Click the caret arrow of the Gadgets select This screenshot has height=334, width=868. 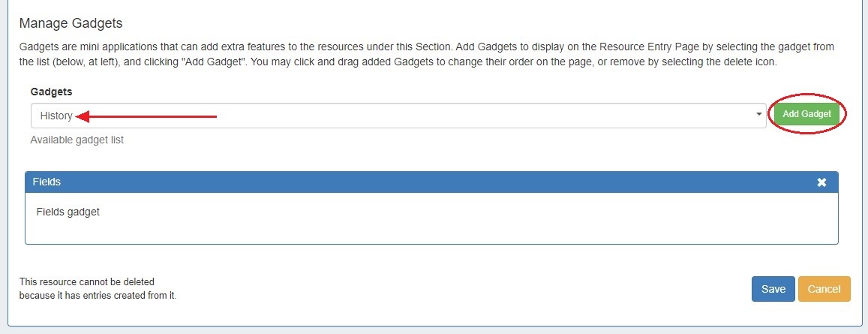pyautogui.click(x=759, y=115)
